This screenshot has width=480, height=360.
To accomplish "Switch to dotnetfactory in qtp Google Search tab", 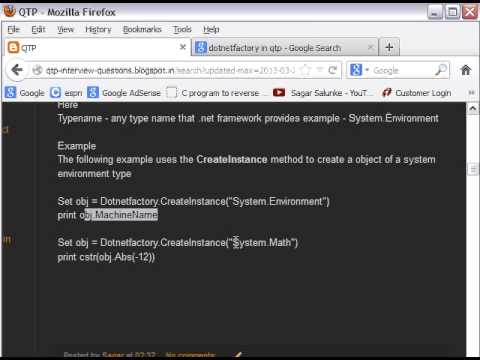I will pyautogui.click(x=285, y=48).
